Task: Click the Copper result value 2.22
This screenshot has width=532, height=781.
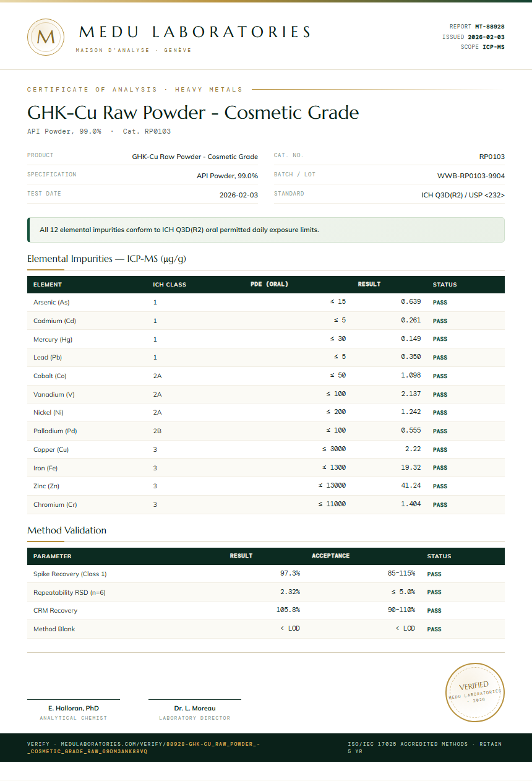Action: pyautogui.click(x=413, y=449)
